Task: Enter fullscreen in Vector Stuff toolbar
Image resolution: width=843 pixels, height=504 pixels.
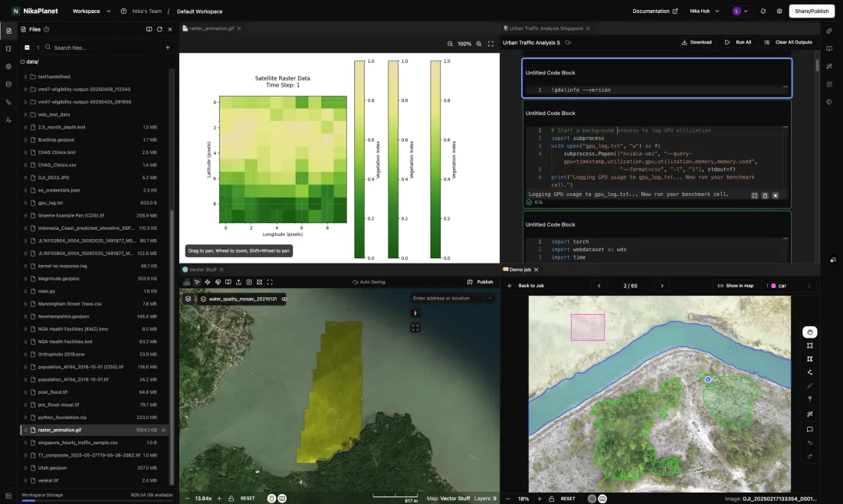Action: click(270, 282)
